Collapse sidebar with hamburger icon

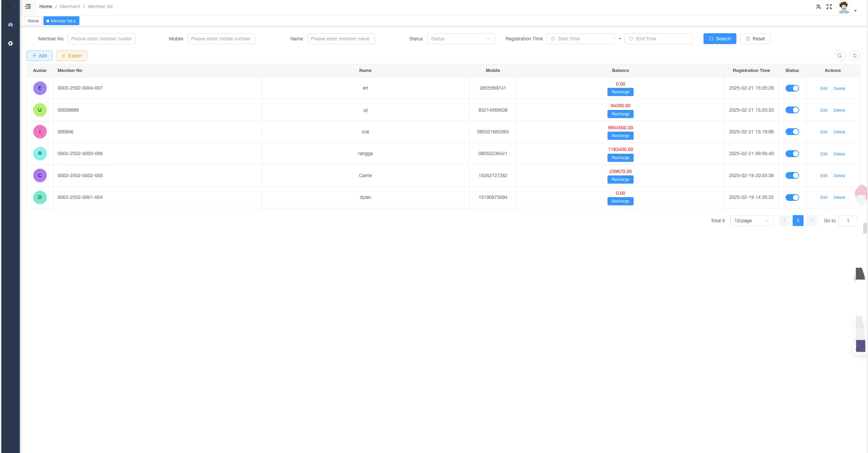click(28, 6)
